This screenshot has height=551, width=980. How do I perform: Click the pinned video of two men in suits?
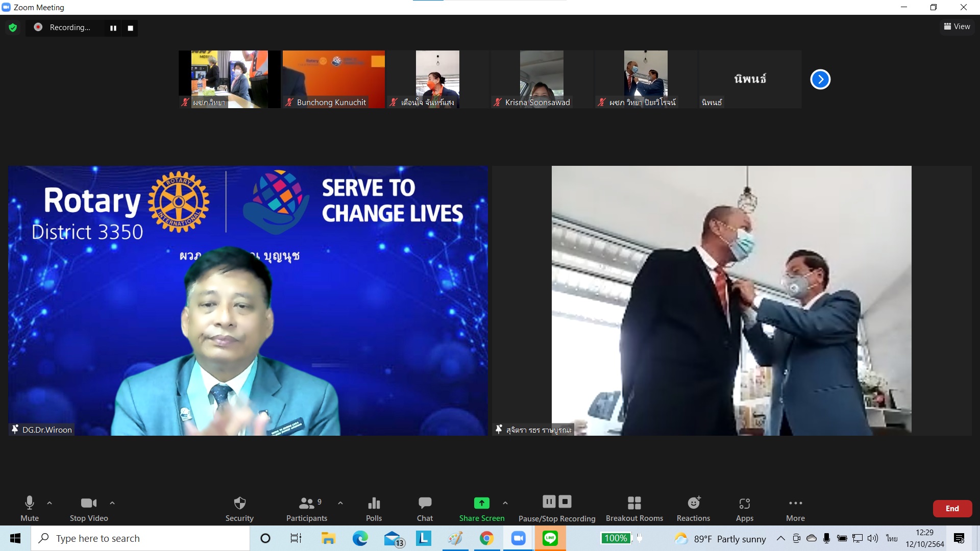click(731, 300)
